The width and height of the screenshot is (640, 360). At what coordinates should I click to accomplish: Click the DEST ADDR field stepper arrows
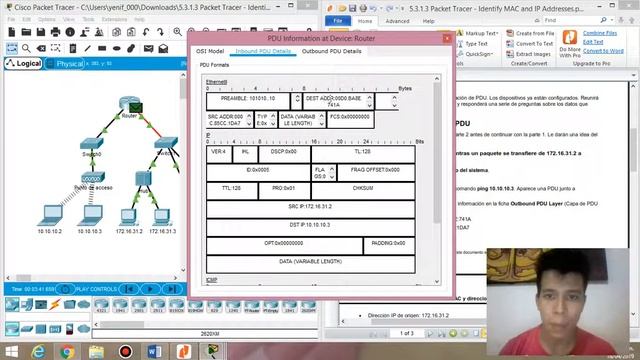(x=369, y=101)
